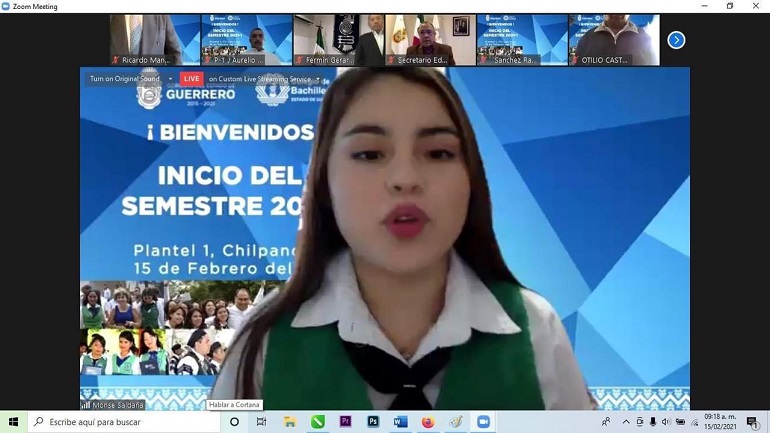Click the muted mic icon on Sanchez Ra... tile
The height and width of the screenshot is (433, 770).
pyautogui.click(x=483, y=60)
